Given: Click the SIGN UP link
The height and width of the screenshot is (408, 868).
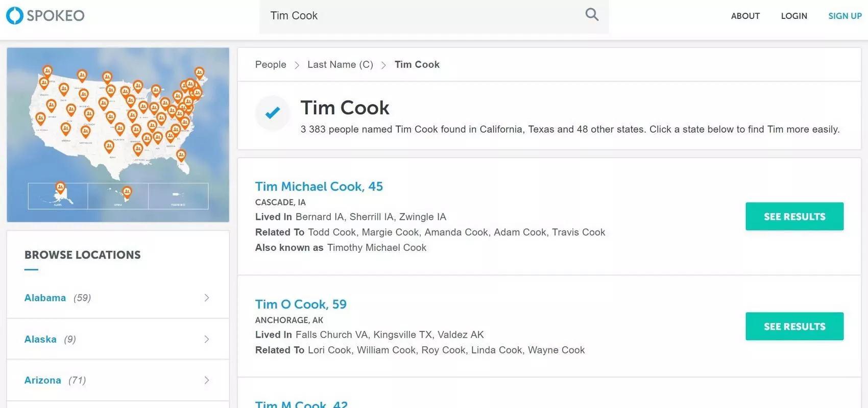Looking at the screenshot, I should point(845,16).
